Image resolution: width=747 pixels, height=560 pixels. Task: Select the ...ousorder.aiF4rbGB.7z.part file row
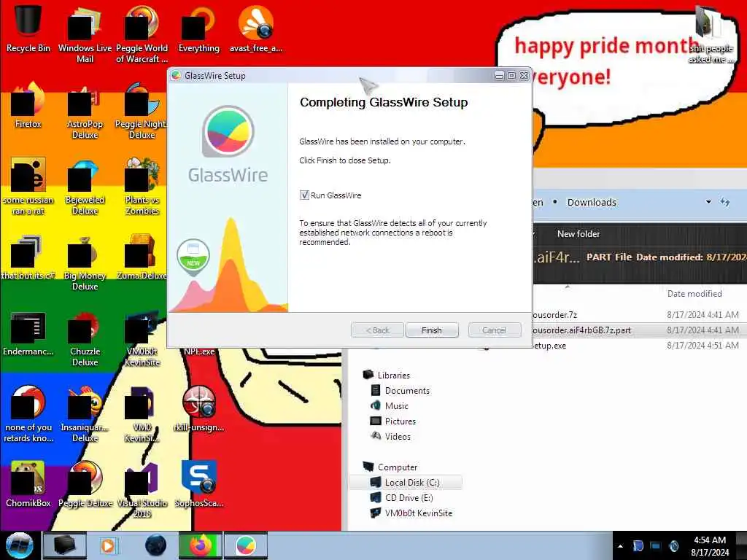[639, 330]
